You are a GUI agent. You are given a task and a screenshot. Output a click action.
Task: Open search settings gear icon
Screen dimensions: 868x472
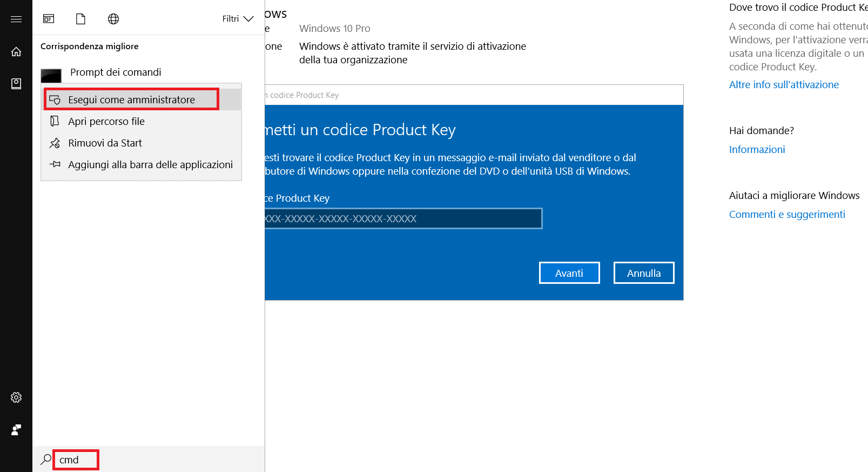click(16, 397)
